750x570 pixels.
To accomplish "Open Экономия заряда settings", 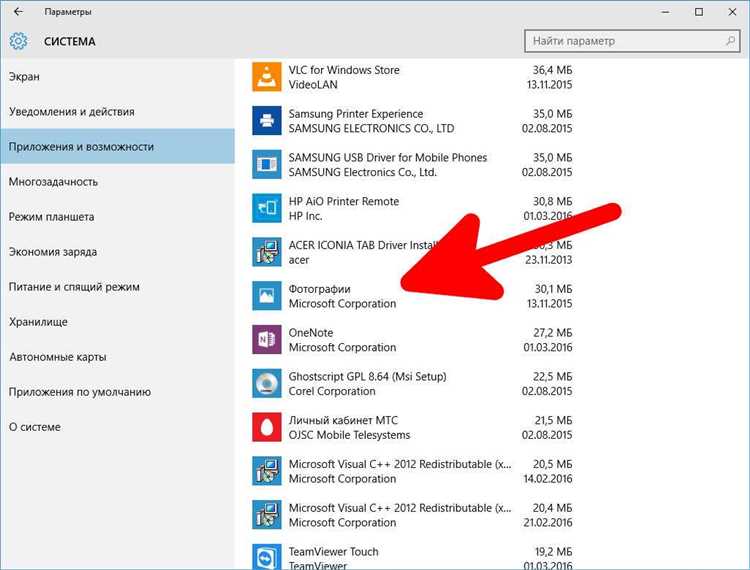I will pos(117,252).
